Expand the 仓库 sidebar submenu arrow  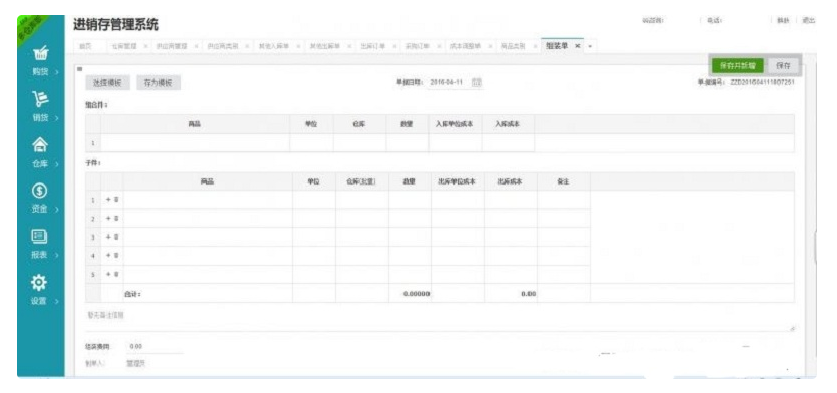tap(57, 163)
